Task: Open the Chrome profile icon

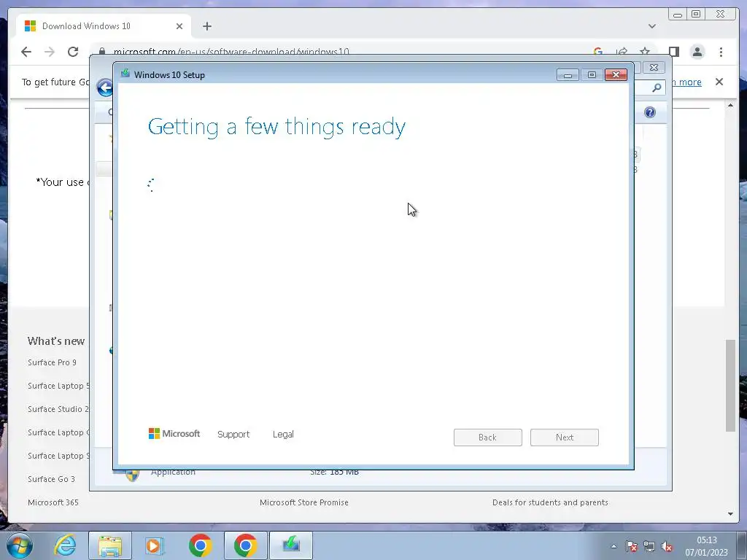Action: point(697,52)
